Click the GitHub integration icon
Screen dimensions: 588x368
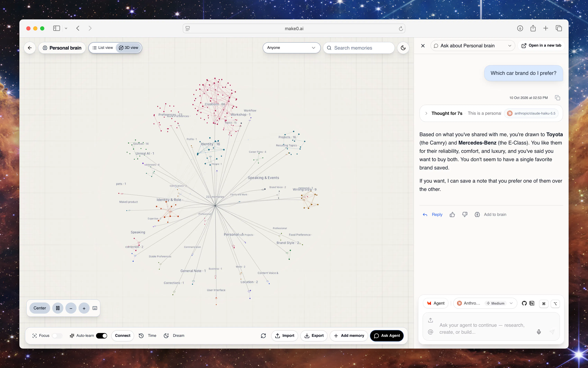point(524,303)
